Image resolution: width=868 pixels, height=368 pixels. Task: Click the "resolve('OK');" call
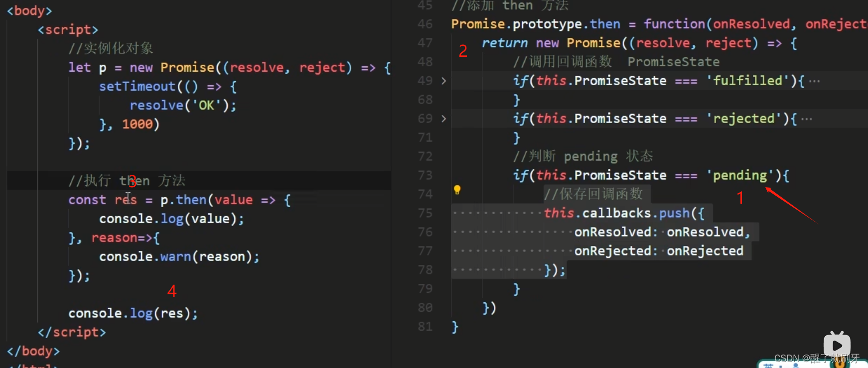click(183, 105)
